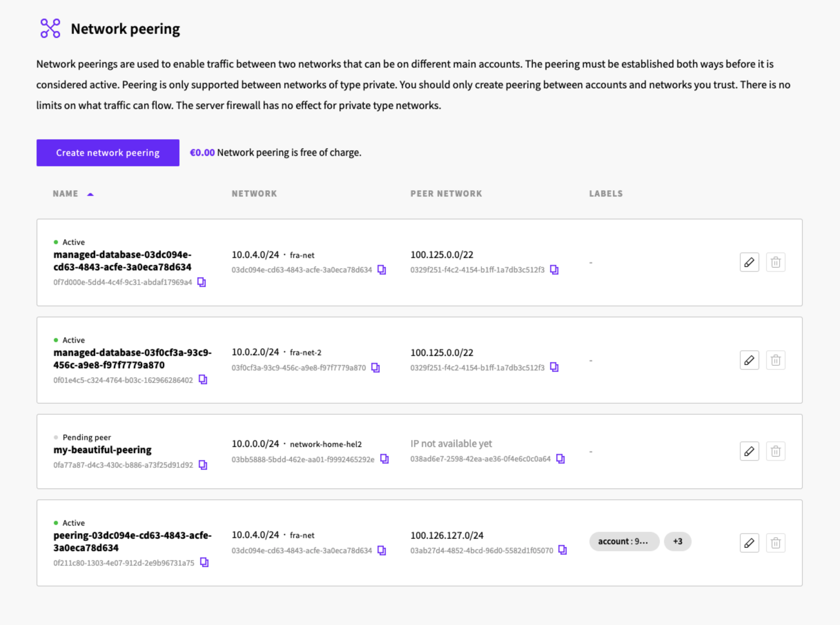
Task: Edit my-beautiful-peering with pencil icon
Action: 750,452
